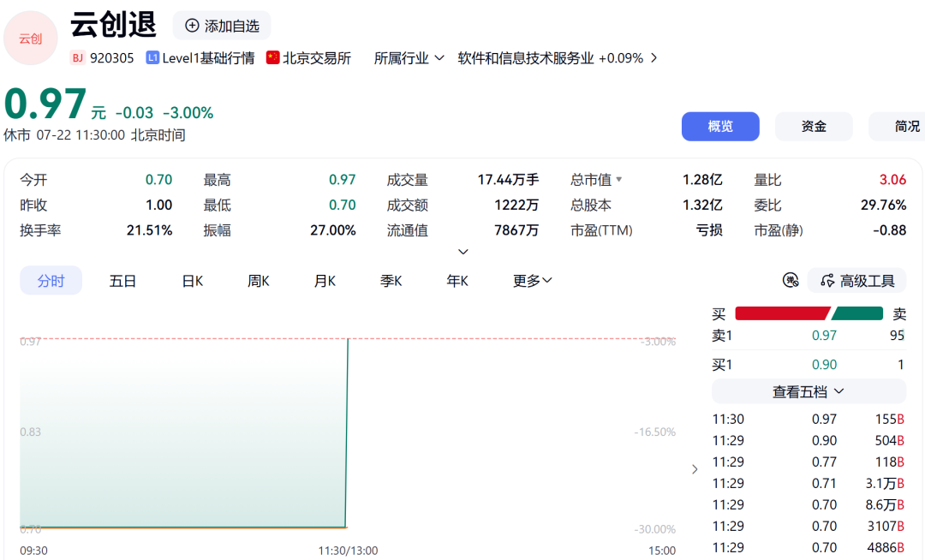Switch to the 资金 tab
925x560 pixels.
coord(814,126)
